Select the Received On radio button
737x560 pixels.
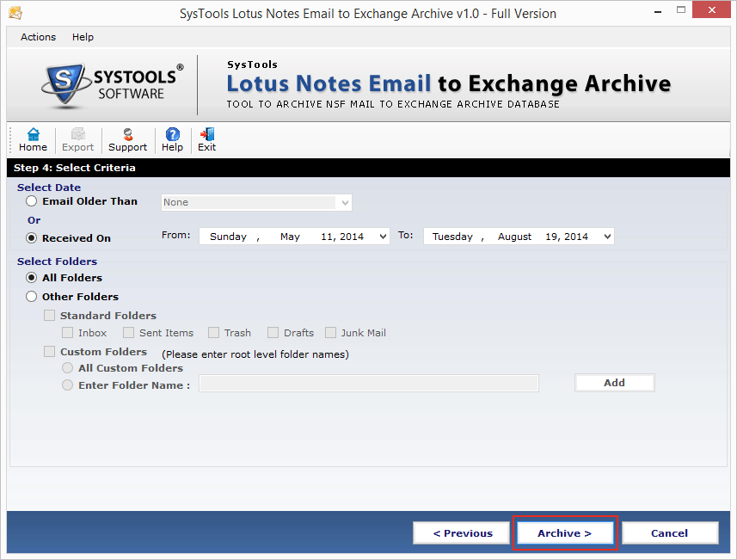(31, 238)
